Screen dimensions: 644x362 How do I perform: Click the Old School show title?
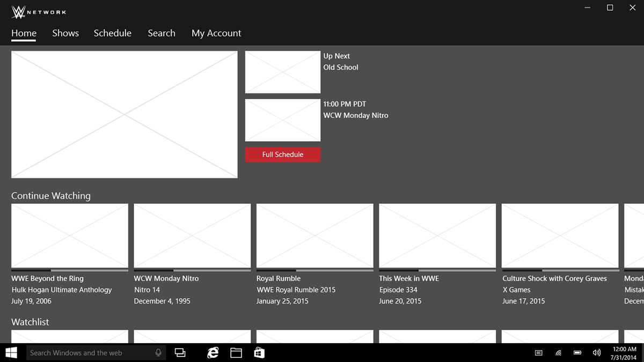click(x=341, y=67)
